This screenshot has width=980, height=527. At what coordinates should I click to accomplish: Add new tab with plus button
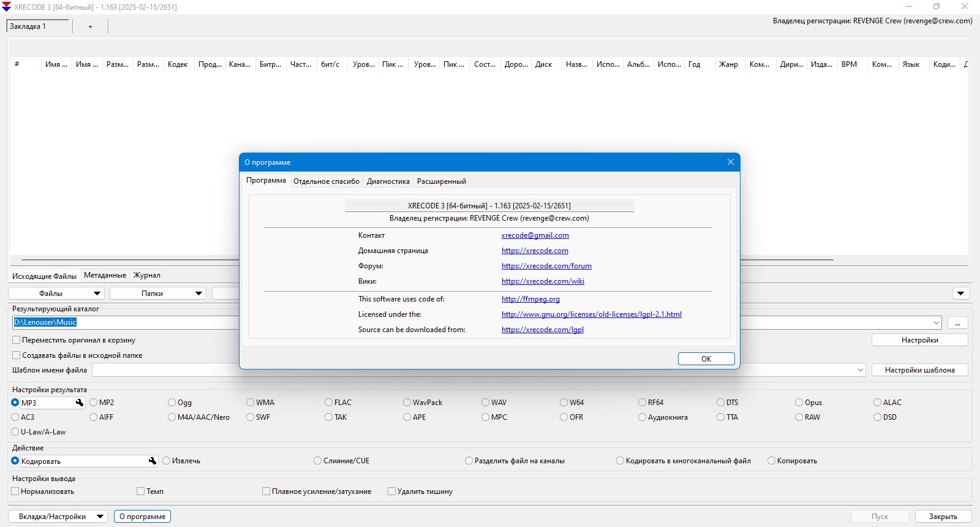point(90,26)
